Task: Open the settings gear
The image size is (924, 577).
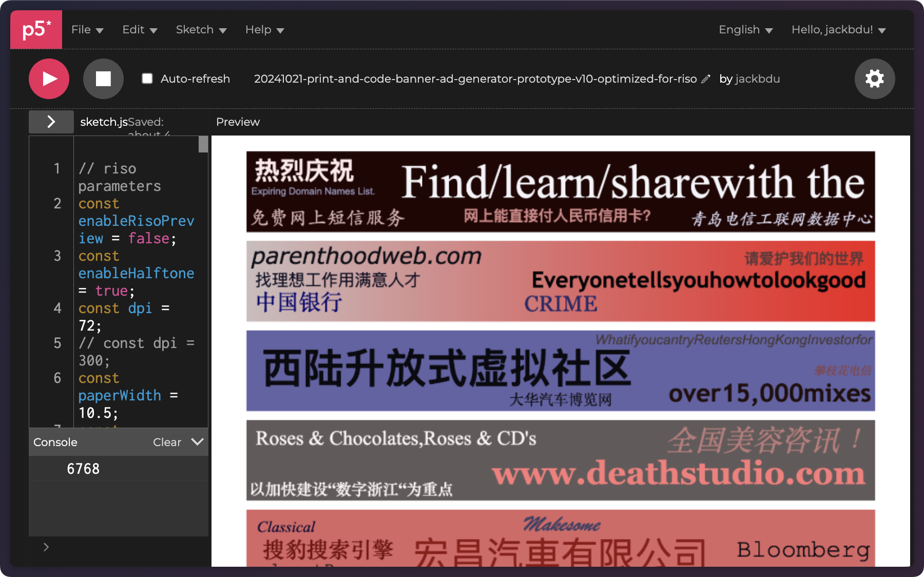Action: [874, 79]
